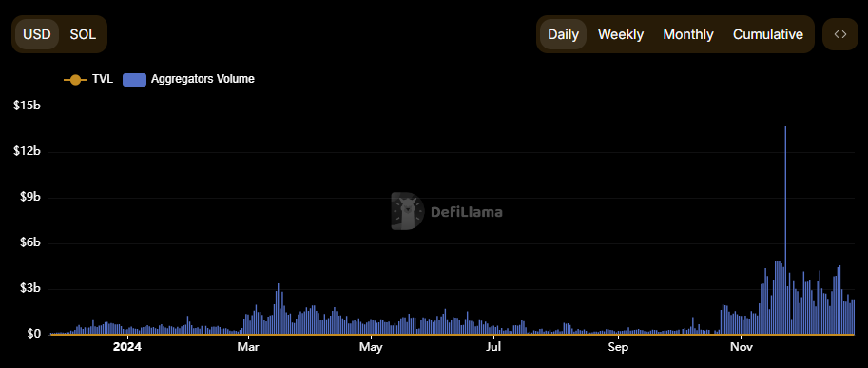Click the $6b y-axis label
Viewport: 868px width, 368px height.
pyautogui.click(x=29, y=243)
